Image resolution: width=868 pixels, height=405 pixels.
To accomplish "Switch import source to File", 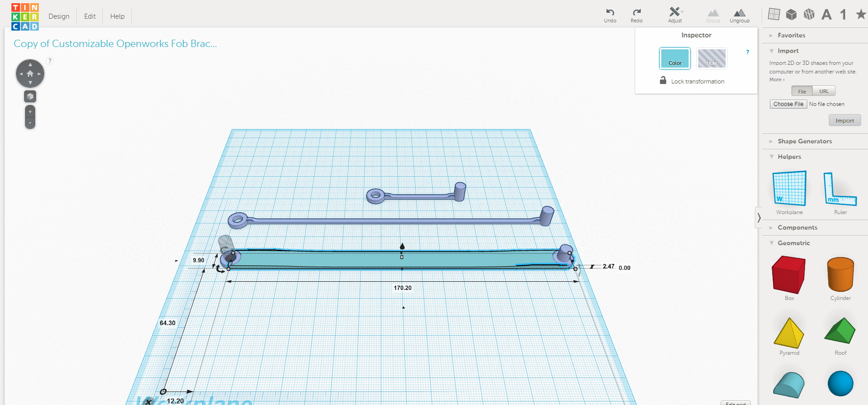I will 802,91.
